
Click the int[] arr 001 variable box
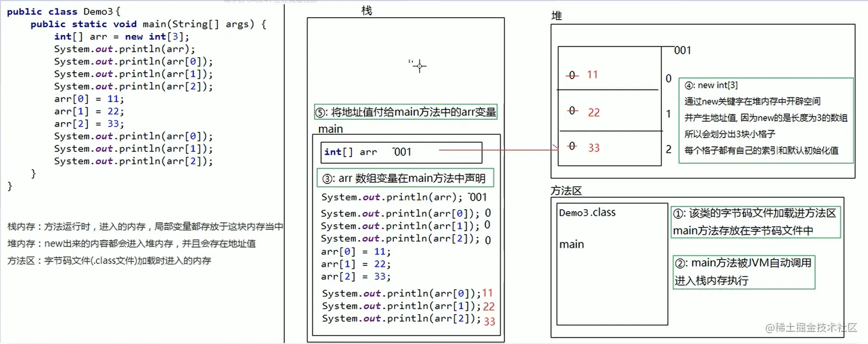pyautogui.click(x=401, y=152)
